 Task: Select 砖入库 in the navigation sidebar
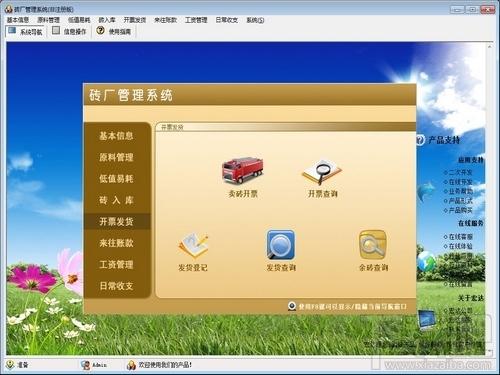116,200
